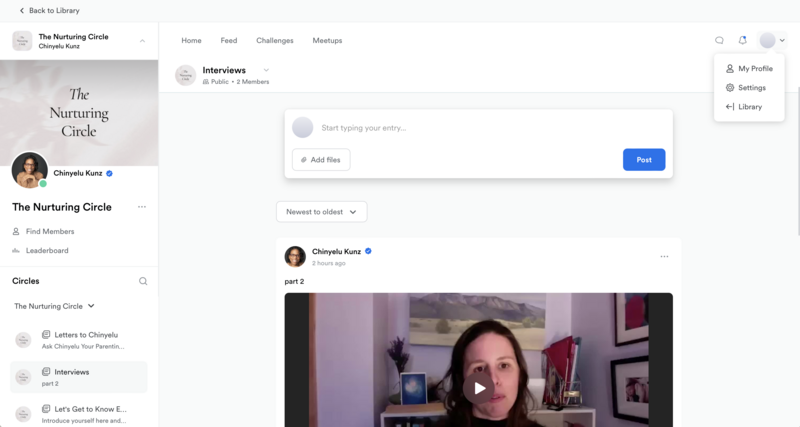Click The Nurturing Circle banner image
This screenshot has height=427, width=800.
[x=79, y=113]
